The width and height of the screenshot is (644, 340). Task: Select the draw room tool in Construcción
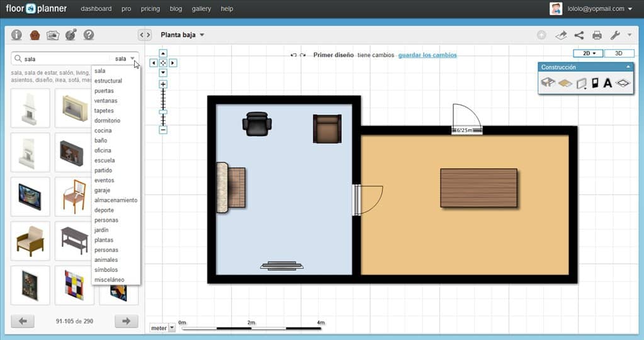(x=548, y=82)
